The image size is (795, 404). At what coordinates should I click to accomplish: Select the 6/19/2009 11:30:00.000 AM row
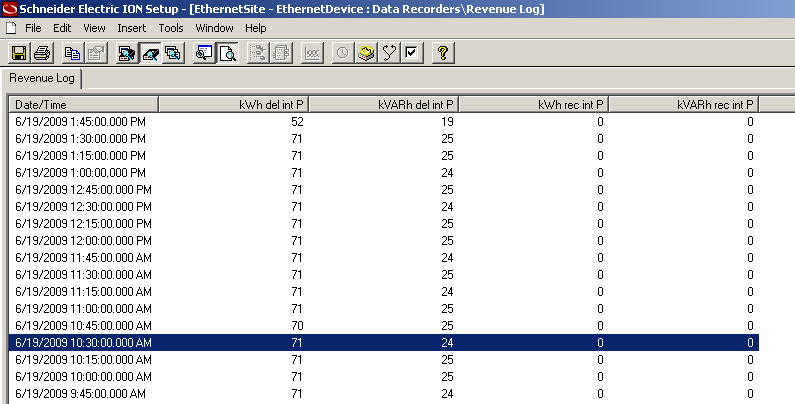384,275
